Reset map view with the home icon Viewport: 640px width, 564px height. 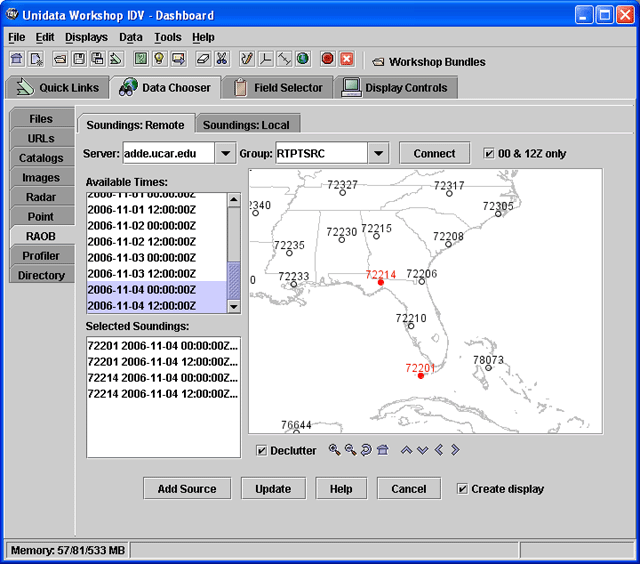(x=382, y=450)
